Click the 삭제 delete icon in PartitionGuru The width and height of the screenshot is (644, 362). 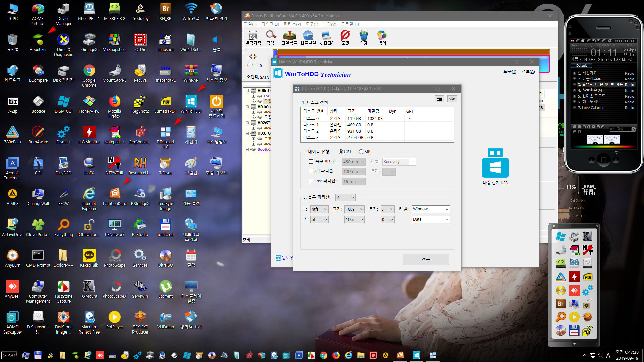pyautogui.click(x=364, y=38)
